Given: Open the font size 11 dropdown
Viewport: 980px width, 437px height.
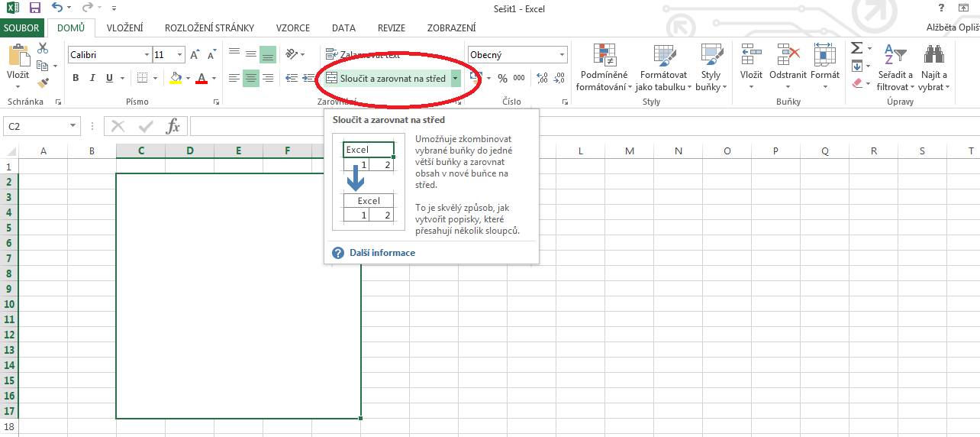Looking at the screenshot, I should [x=180, y=55].
